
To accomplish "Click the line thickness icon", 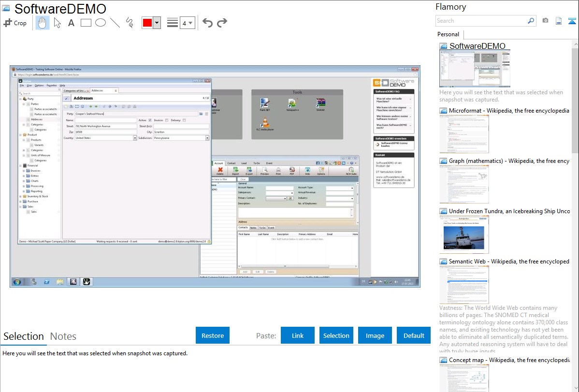I will [172, 23].
